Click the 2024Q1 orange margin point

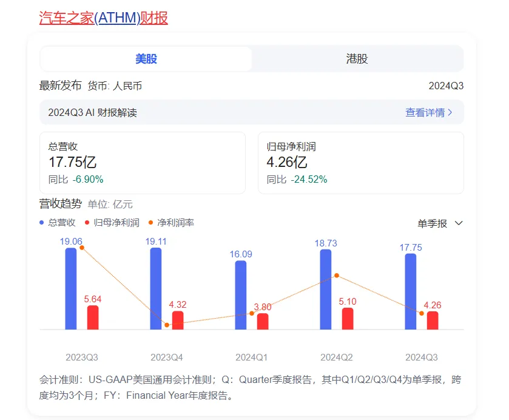pos(252,313)
